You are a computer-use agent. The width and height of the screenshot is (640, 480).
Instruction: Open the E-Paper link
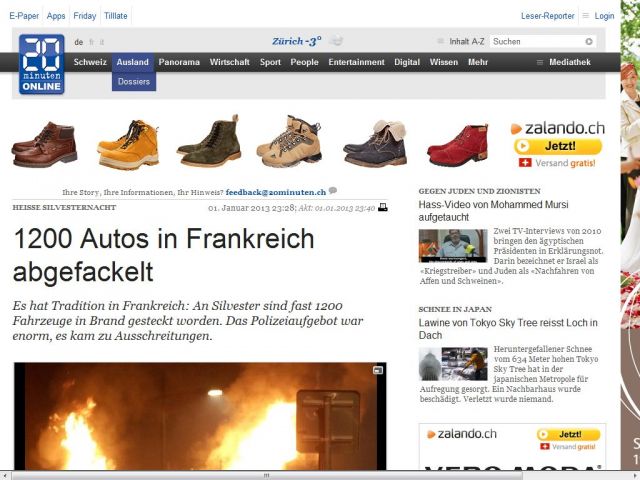point(24,16)
